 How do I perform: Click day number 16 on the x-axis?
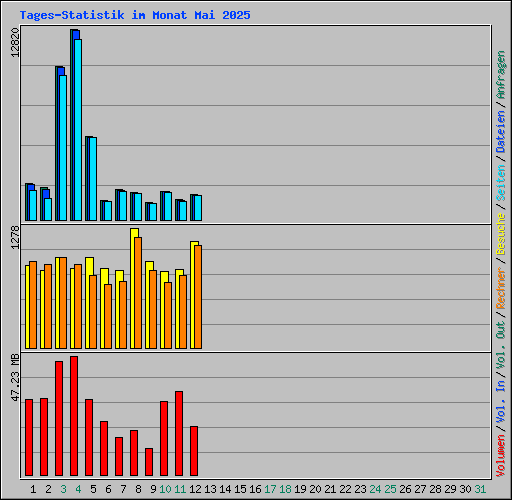pos(255,489)
